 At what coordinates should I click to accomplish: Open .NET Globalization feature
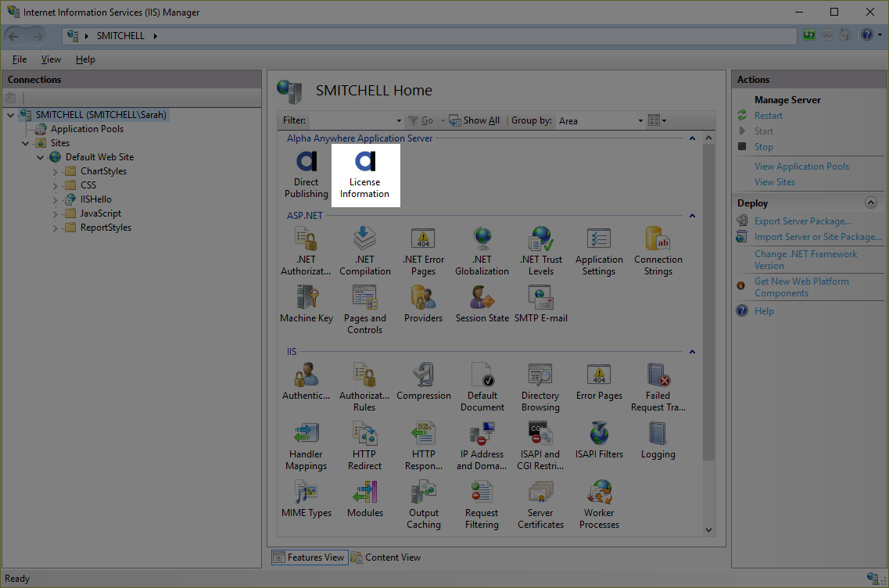482,251
